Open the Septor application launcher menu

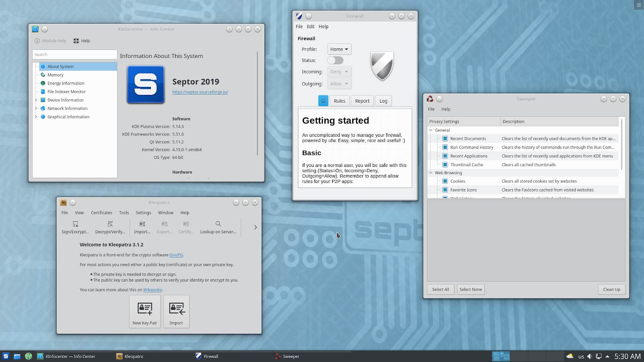(6, 356)
